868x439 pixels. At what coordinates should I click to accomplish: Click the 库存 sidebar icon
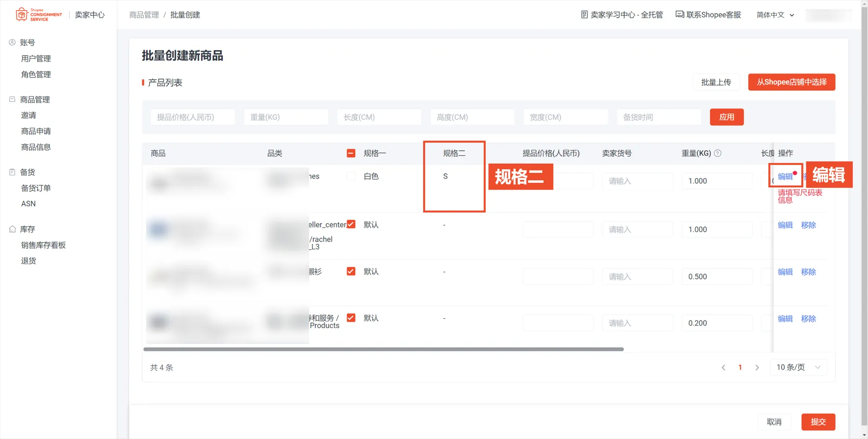tap(12, 228)
